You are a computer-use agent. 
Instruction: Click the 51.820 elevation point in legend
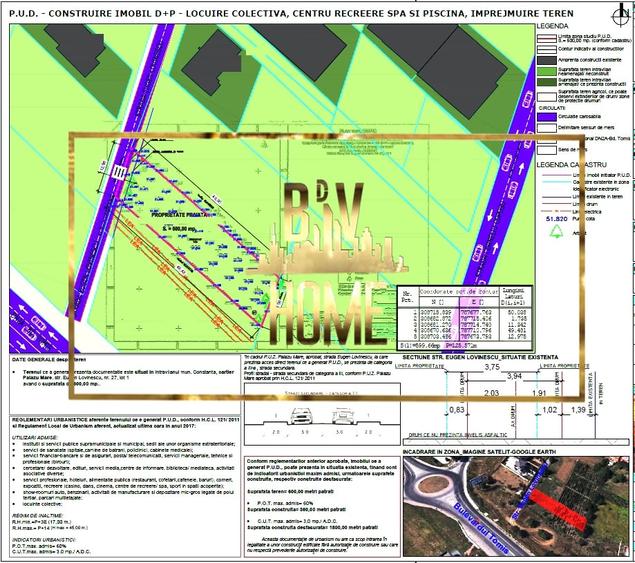click(x=553, y=216)
